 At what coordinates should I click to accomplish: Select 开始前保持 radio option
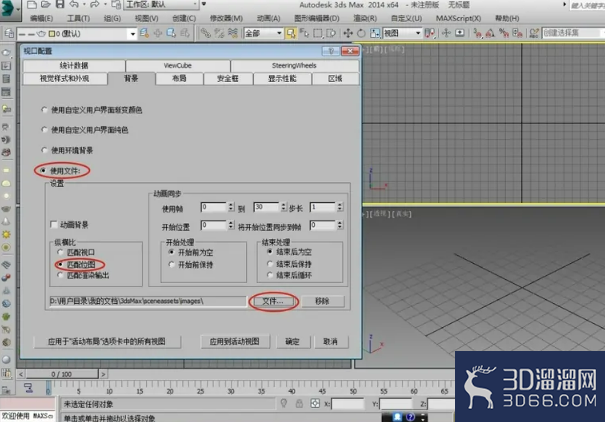click(x=172, y=265)
